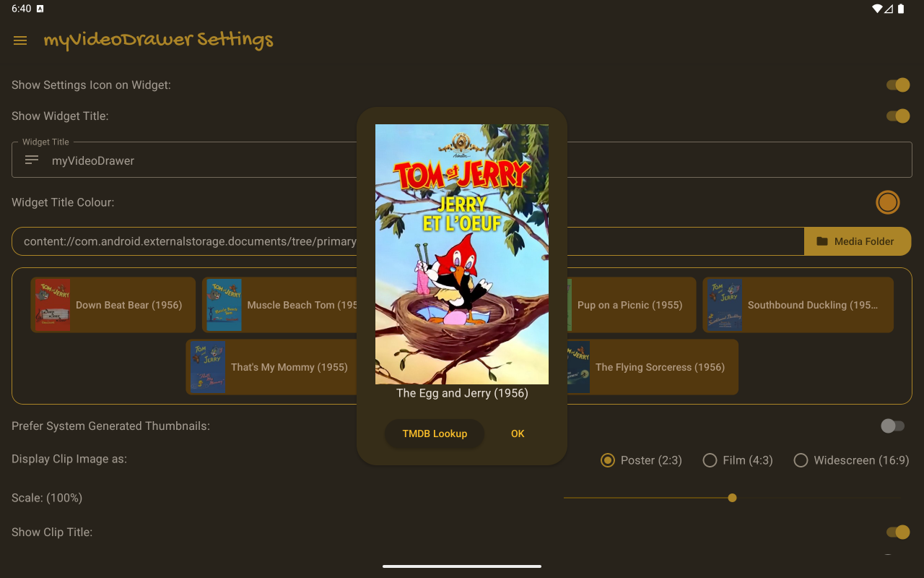Toggle the Show Clip Title switch
The width and height of the screenshot is (924, 578).
[898, 532]
